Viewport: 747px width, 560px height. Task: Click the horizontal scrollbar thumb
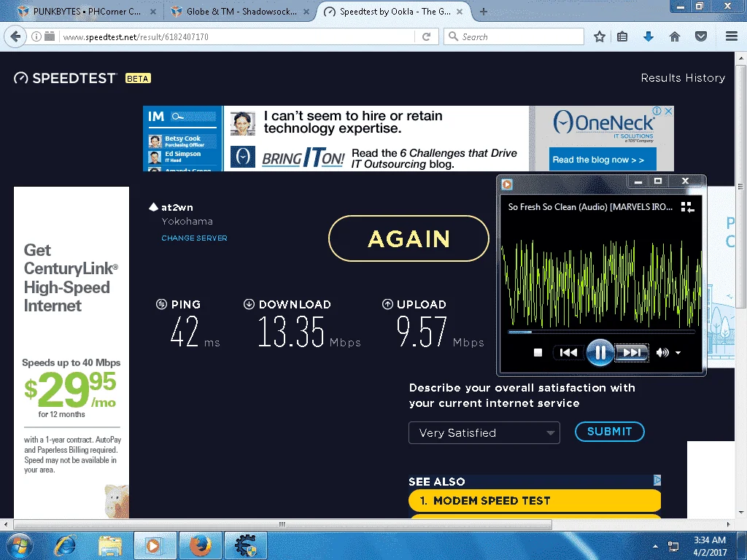282,524
